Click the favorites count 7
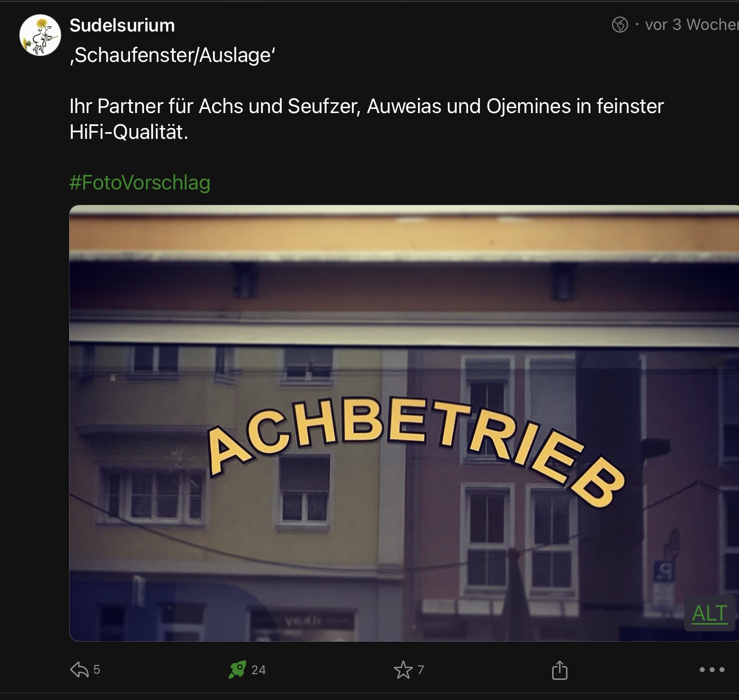The width and height of the screenshot is (739, 700). 421,670
